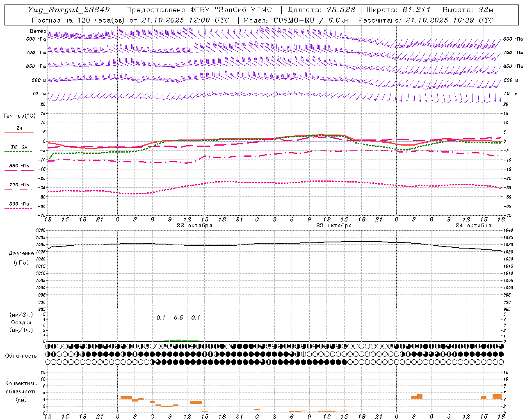The image size is (525, 420).
Task: Click the Рассчитано: 21.10.2025 16:39 UTC text
Action: 426,20
